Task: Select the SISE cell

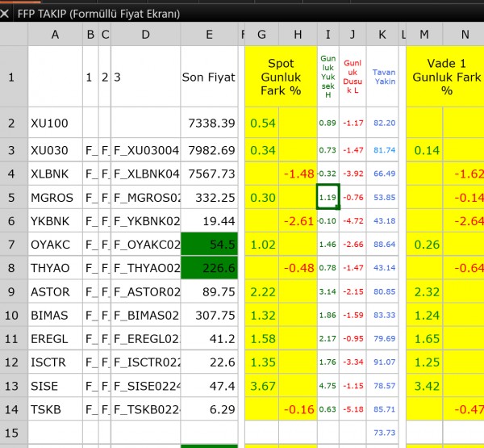Action: coord(55,386)
